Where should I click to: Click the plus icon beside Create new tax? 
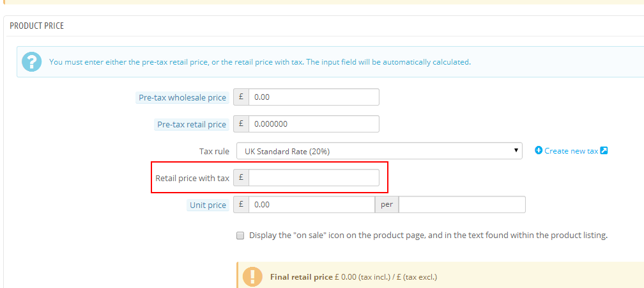point(539,150)
